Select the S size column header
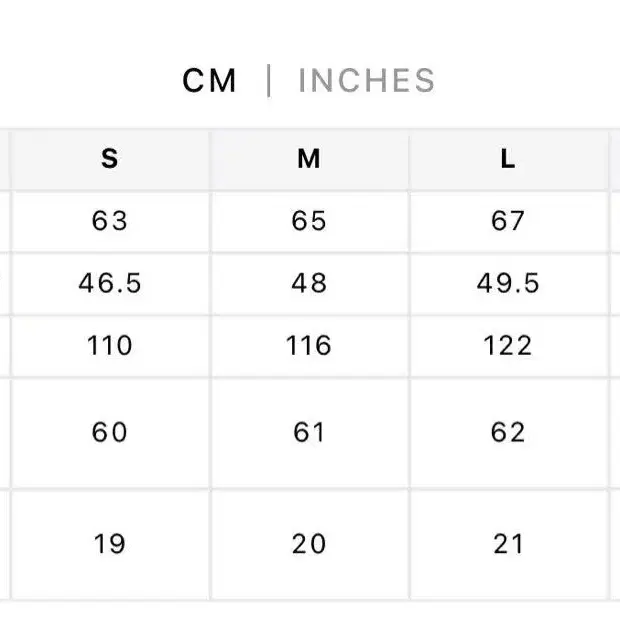620x620 pixels. (110, 159)
